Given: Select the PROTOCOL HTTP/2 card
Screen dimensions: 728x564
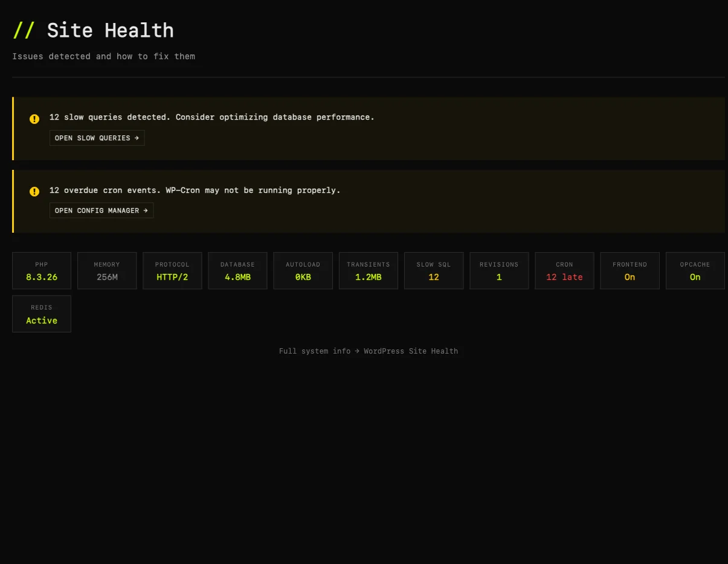Looking at the screenshot, I should pos(172,270).
